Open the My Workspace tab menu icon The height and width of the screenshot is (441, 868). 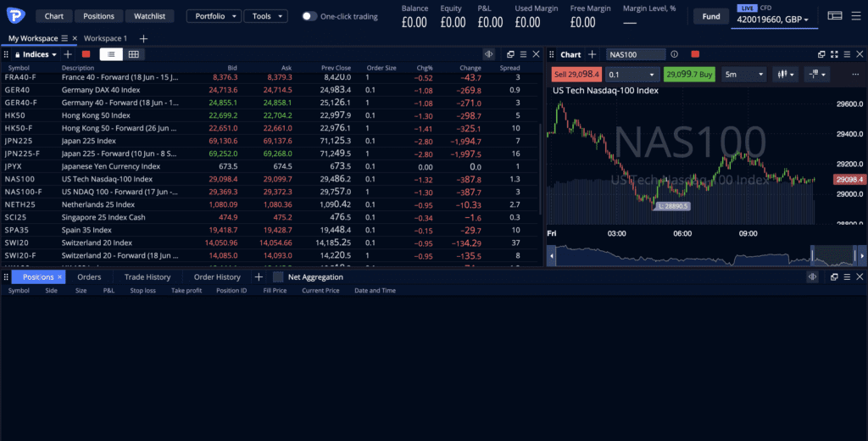[64, 38]
